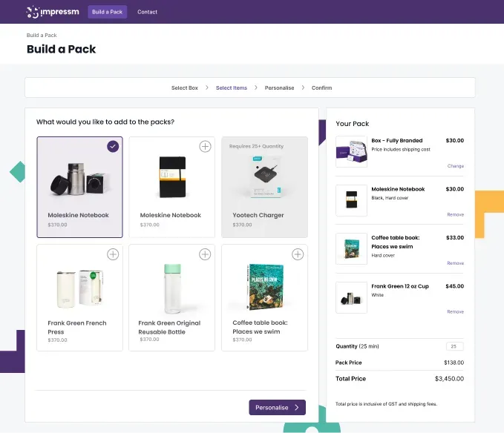Deselect the checked Moleskine Notebook card checkmark

click(113, 146)
